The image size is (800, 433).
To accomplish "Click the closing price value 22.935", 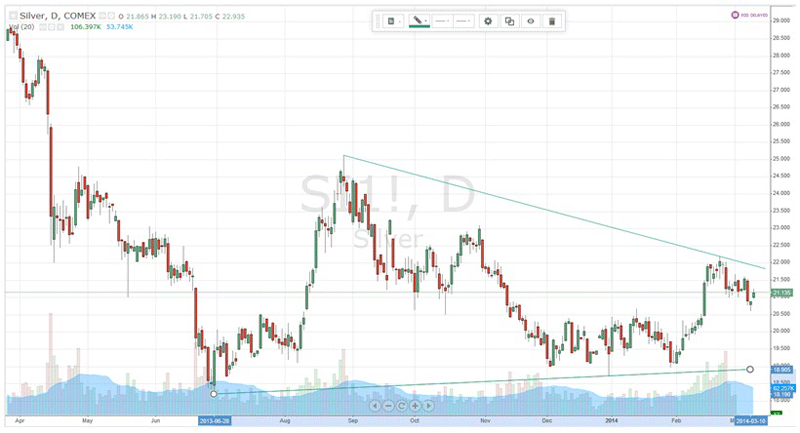I will coord(233,16).
